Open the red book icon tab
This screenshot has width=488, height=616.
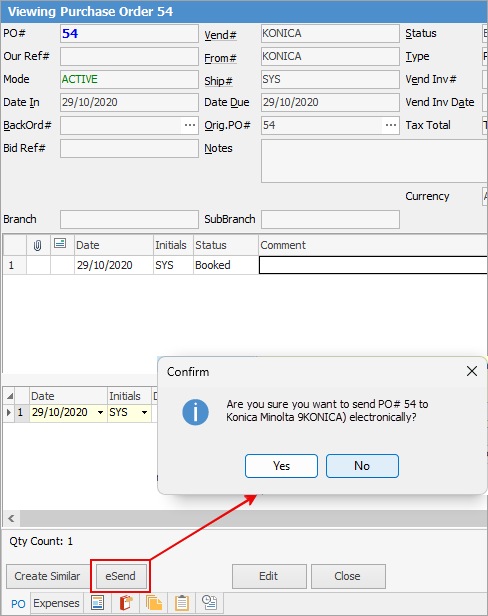[126, 603]
